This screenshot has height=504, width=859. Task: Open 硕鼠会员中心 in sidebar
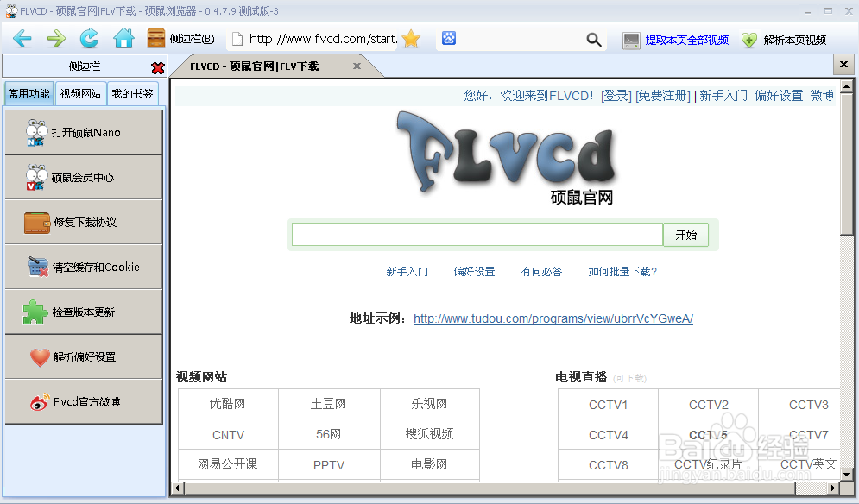point(84,177)
